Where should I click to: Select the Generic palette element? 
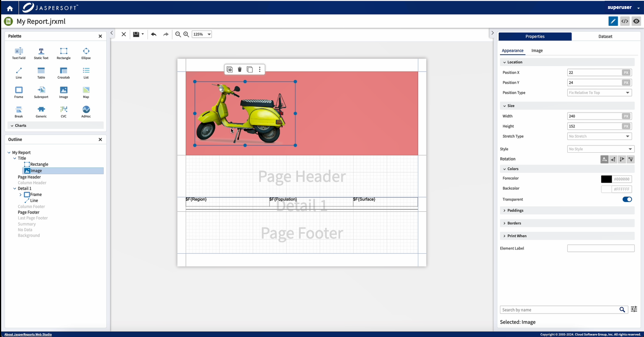(41, 112)
